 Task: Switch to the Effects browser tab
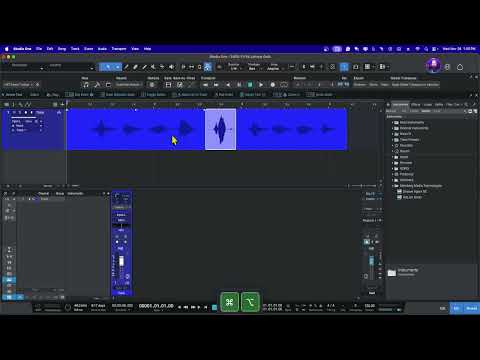[x=416, y=104]
